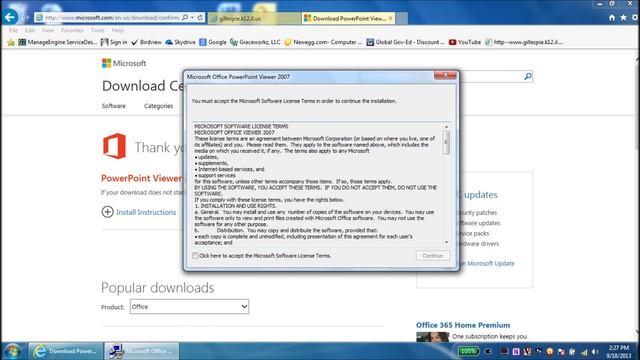The height and width of the screenshot is (360, 640).
Task: Click the OneNote tray icon
Action: point(516,351)
